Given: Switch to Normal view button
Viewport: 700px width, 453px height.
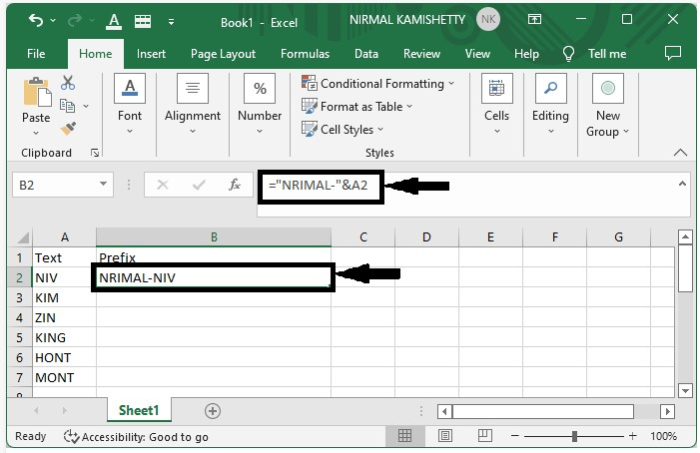Looking at the screenshot, I should (x=405, y=436).
